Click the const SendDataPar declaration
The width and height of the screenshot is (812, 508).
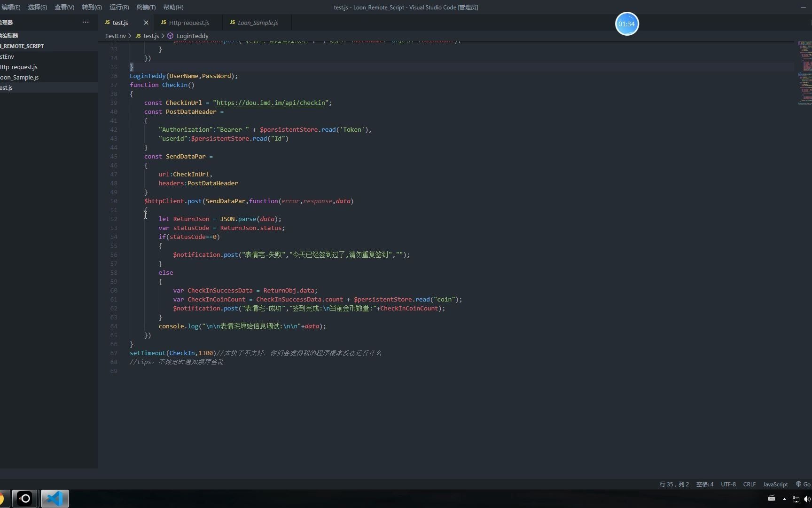click(x=179, y=156)
